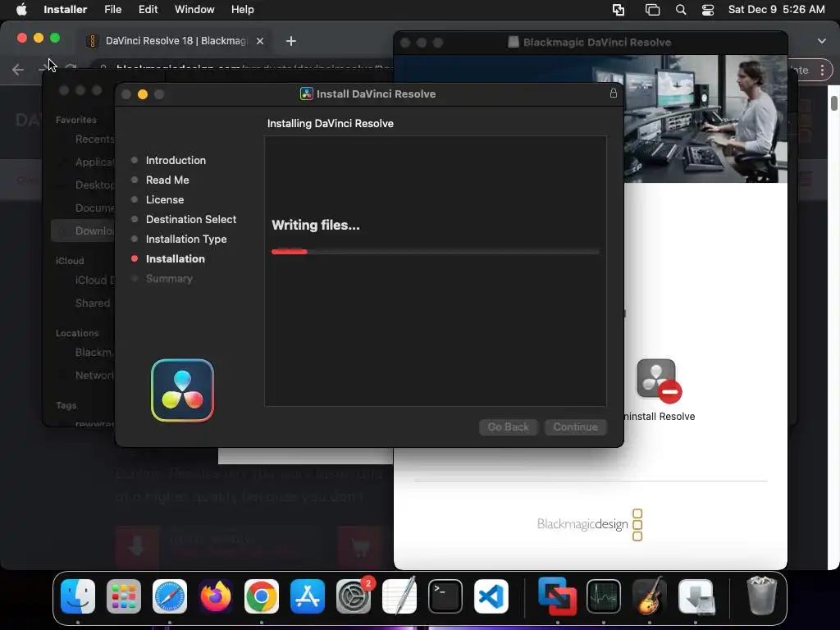This screenshot has width=840, height=630.
Task: Open Activity Monitor in the dock
Action: [x=604, y=596]
